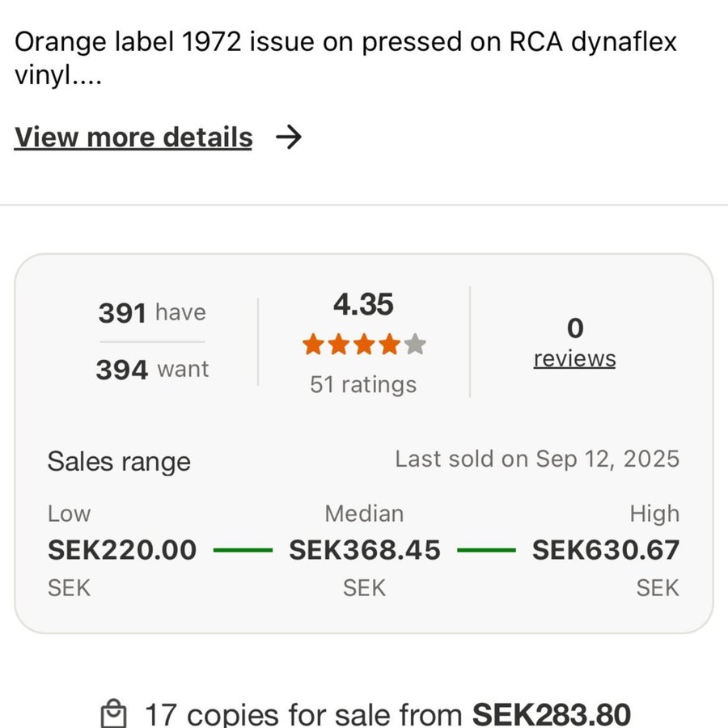Image resolution: width=728 pixels, height=728 pixels.
Task: Click the first orange rating star
Action: 312,345
